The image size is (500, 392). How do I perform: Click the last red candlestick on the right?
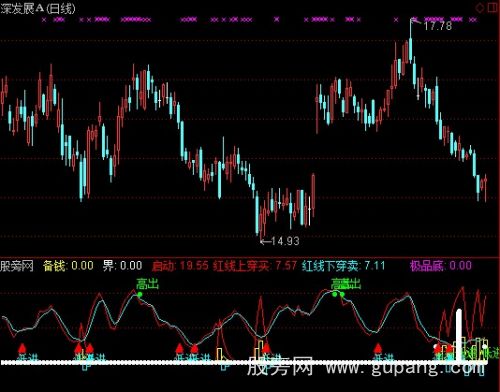click(x=485, y=187)
